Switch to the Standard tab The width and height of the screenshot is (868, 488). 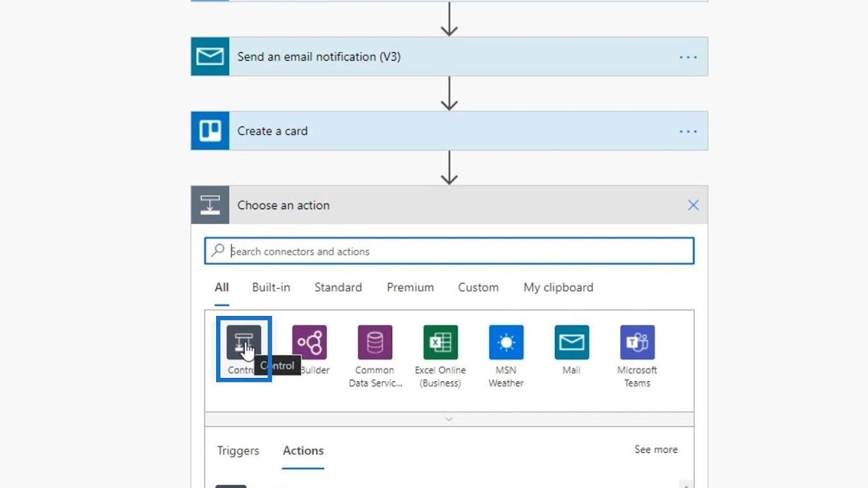click(338, 287)
